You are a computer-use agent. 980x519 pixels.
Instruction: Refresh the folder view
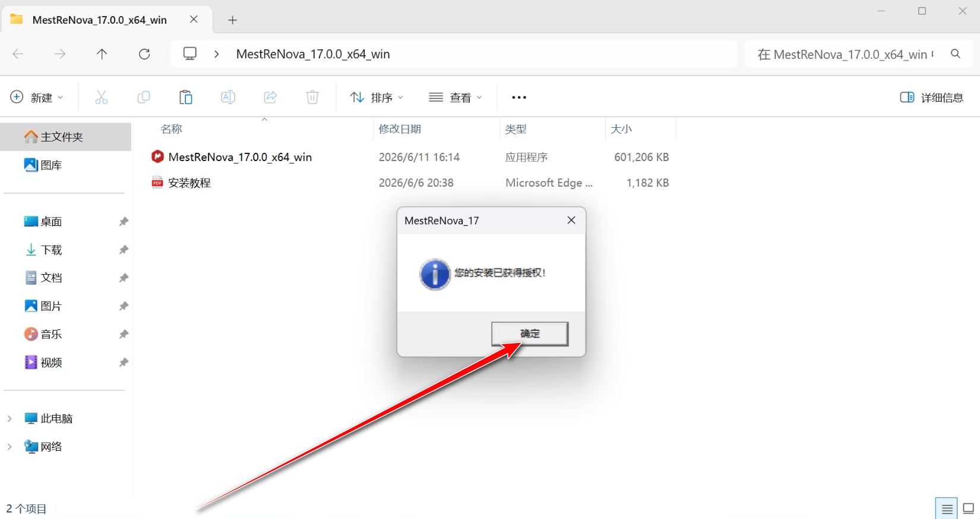[x=144, y=54]
